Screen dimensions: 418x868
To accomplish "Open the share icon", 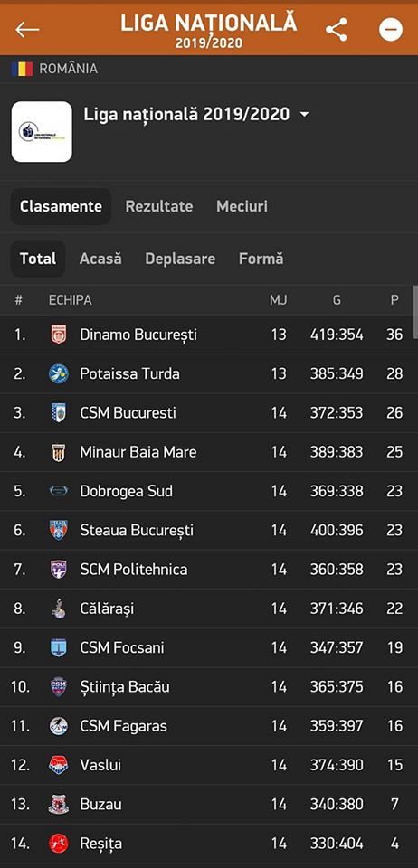I will 336,30.
